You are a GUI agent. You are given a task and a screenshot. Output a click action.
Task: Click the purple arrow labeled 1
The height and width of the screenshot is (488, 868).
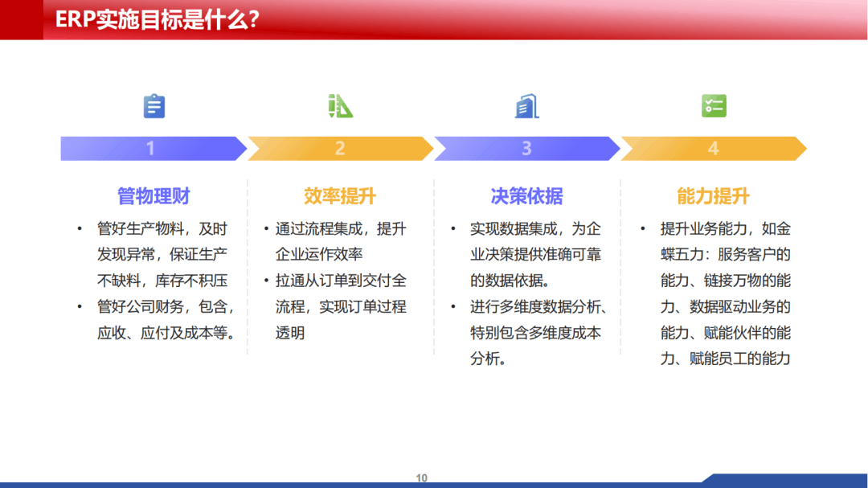pos(151,149)
